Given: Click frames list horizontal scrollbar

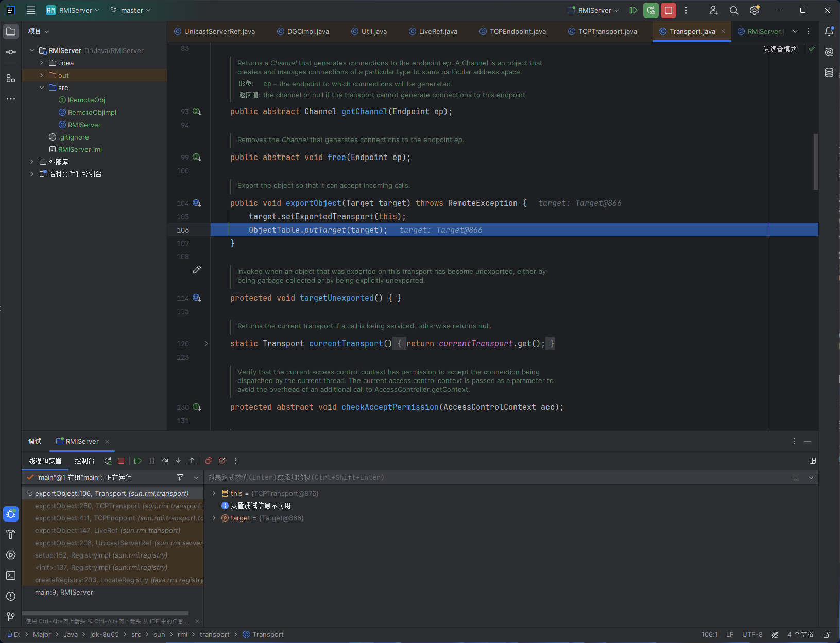Looking at the screenshot, I should coord(105,613).
